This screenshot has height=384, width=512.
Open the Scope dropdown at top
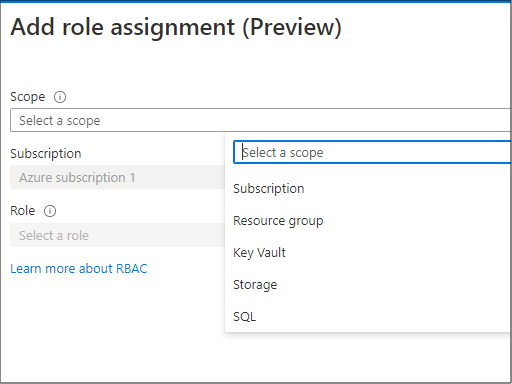click(x=261, y=120)
